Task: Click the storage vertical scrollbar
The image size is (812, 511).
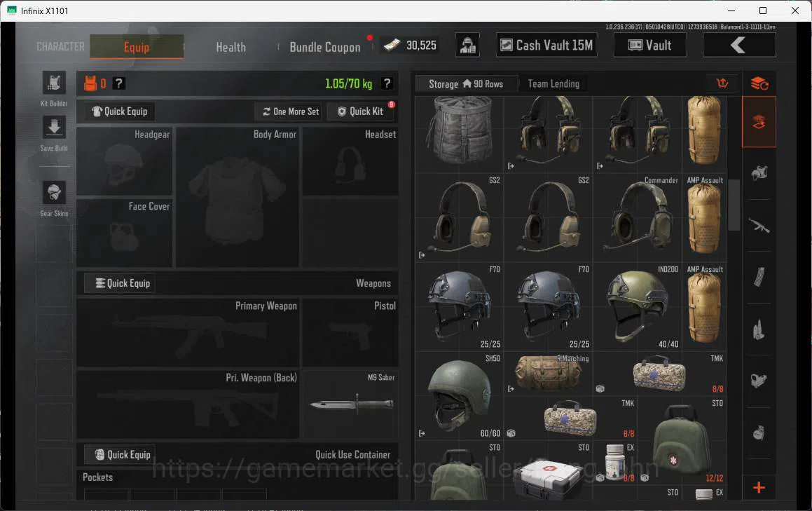Action: 734,205
